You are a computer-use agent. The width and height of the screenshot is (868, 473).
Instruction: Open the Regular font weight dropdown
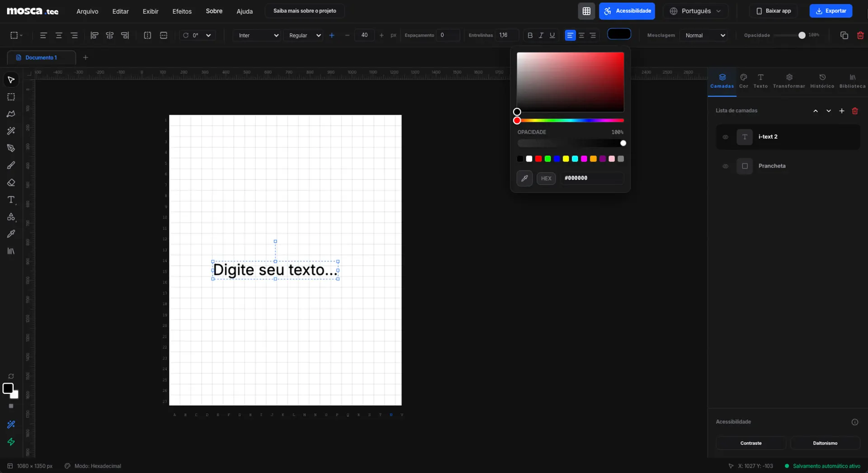304,35
